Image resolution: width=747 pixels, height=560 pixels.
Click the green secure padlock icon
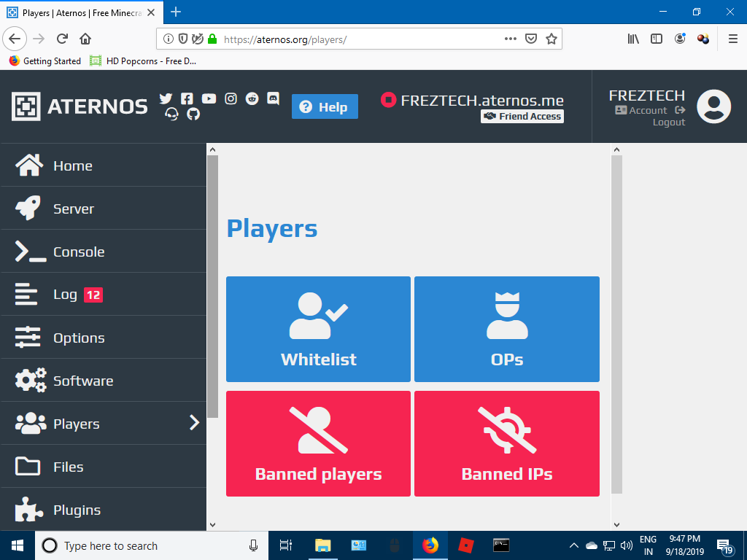[212, 39]
